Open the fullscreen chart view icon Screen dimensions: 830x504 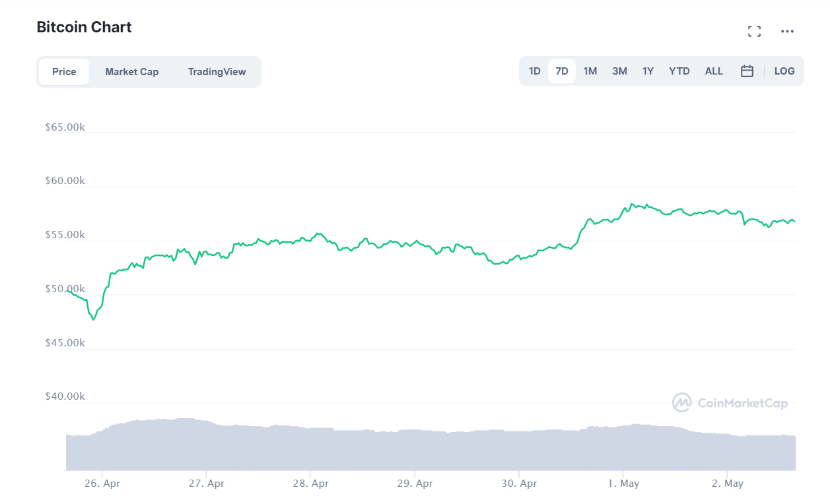pyautogui.click(x=754, y=30)
